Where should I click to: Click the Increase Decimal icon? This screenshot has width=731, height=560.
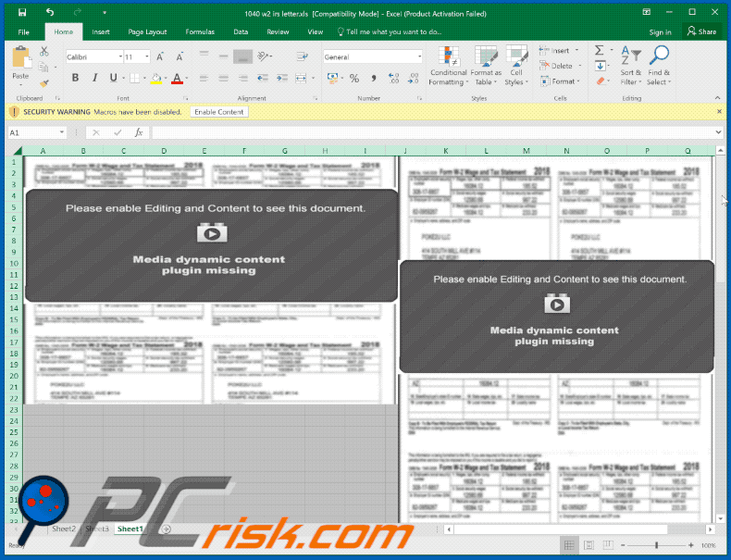click(x=393, y=79)
